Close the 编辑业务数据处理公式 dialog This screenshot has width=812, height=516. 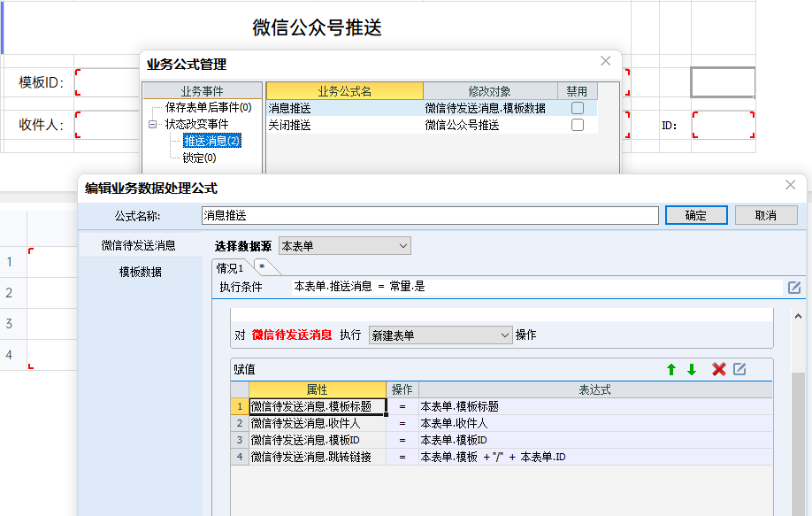coord(790,185)
